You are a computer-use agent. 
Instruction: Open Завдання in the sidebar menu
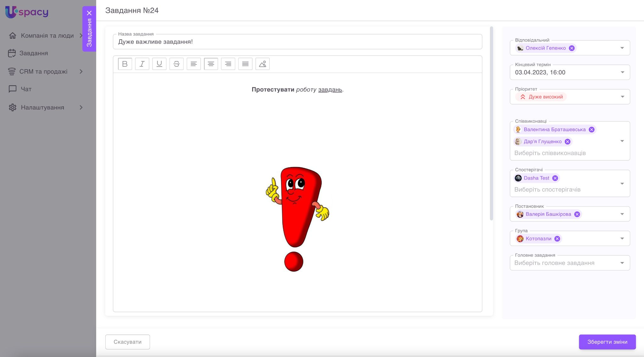click(34, 53)
